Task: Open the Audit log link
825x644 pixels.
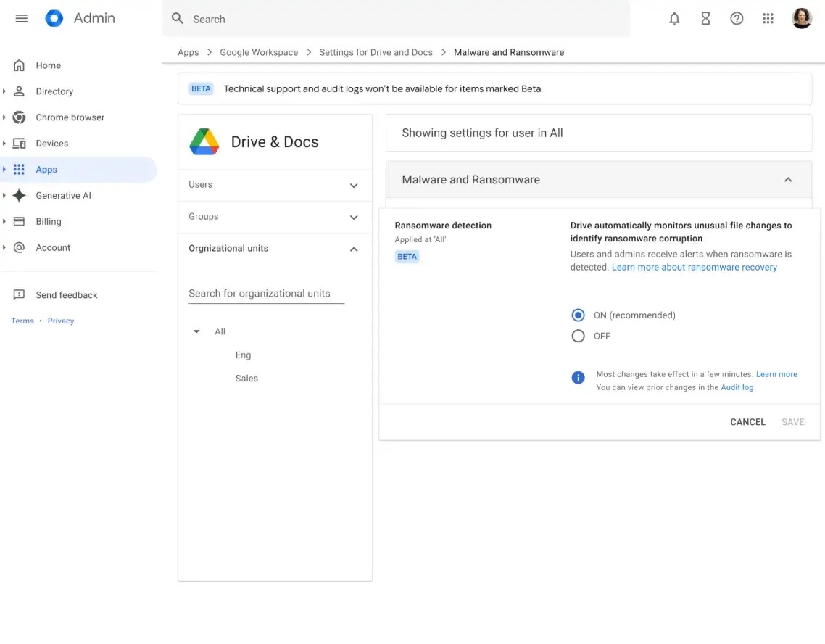Action: point(737,387)
